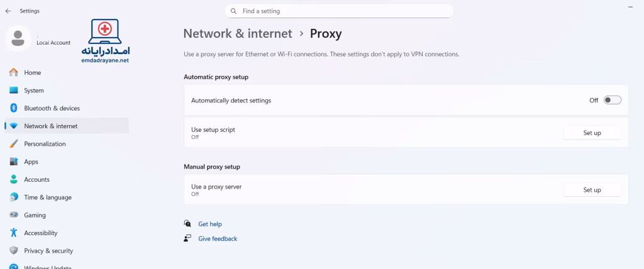This screenshot has width=644, height=269.
Task: Click the Home house icon in sidebar
Action: pos(14,73)
